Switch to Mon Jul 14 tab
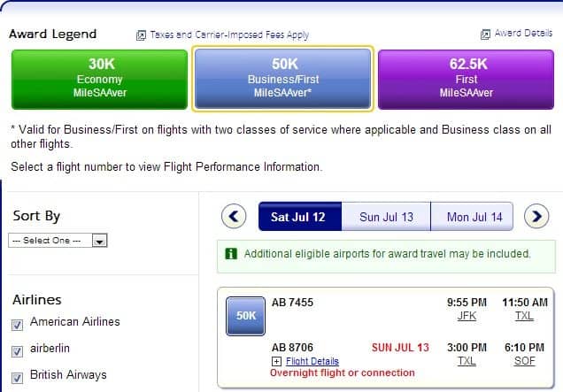Screen dimensions: 563x392 pos(472,217)
